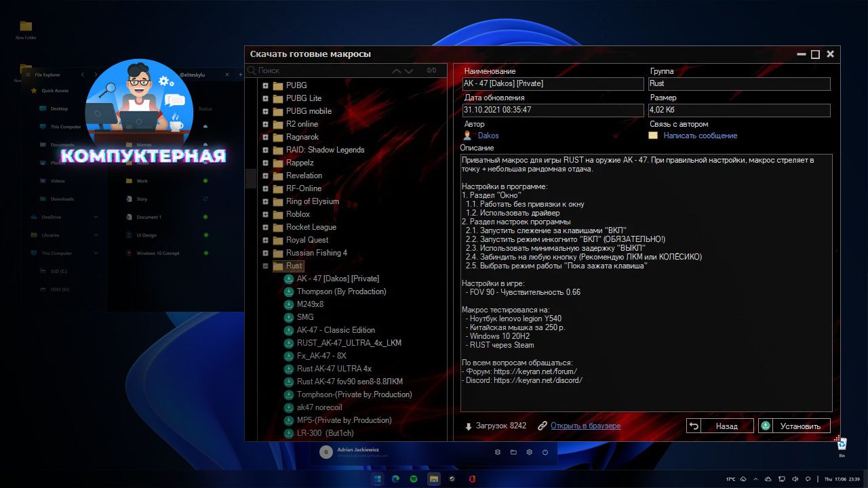Click the download arrow icon beside Загрузок 8242
This screenshot has width=868, height=488.
[469, 426]
